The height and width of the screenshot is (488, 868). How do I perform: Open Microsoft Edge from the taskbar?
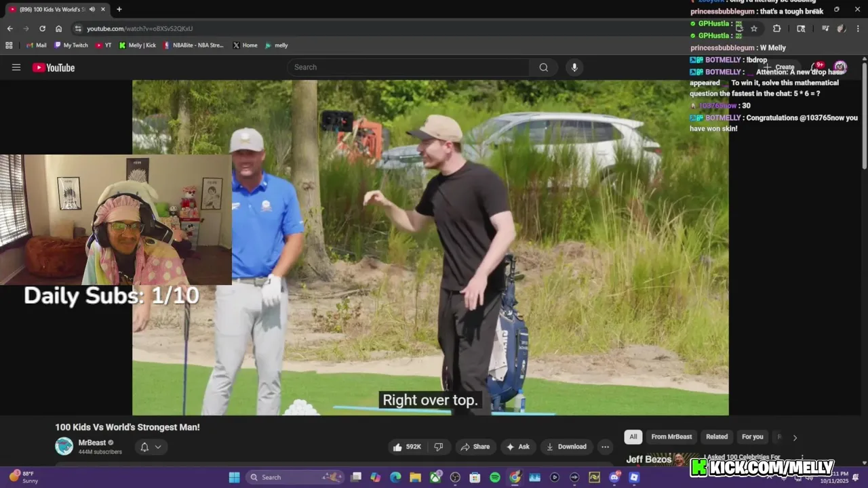point(395,477)
